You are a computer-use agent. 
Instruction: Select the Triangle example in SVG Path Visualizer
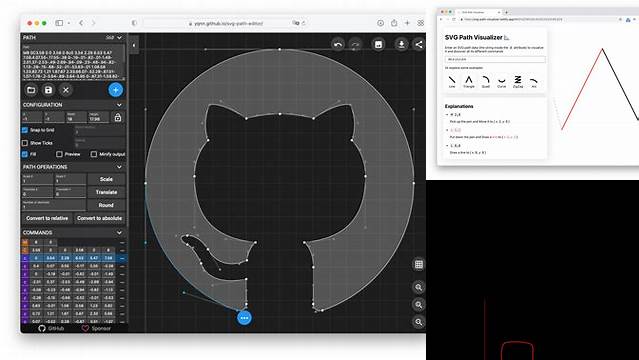tap(469, 82)
